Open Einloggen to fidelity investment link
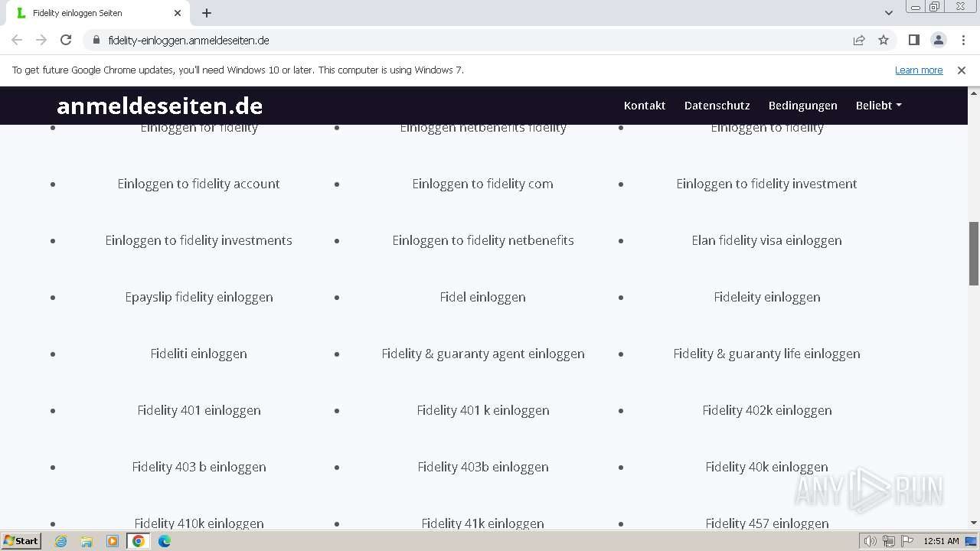 point(767,184)
